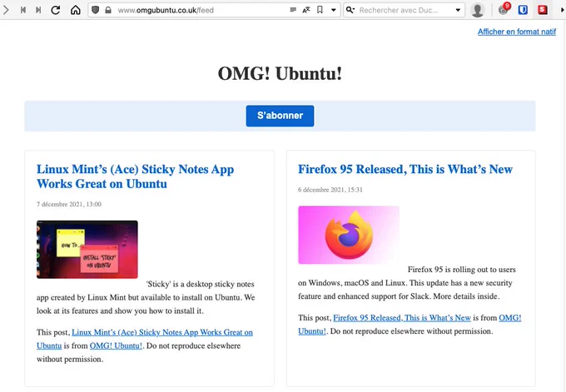Screen dimensions: 566x392
Task: Go to the home page
Action: (x=76, y=10)
